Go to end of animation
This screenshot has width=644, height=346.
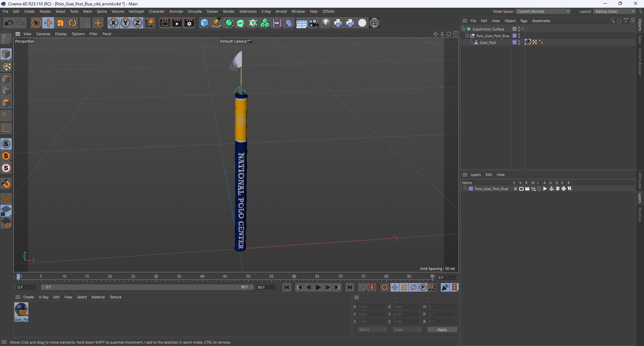click(350, 287)
